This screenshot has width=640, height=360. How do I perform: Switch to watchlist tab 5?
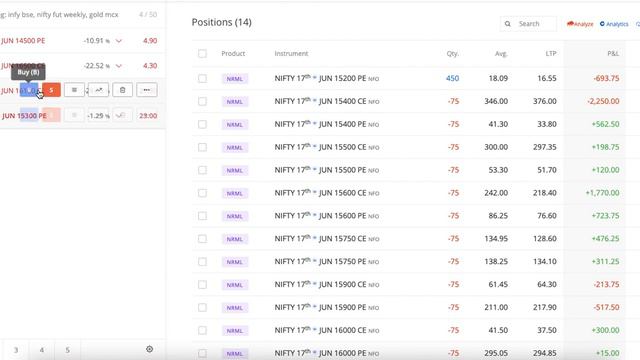pyautogui.click(x=67, y=350)
